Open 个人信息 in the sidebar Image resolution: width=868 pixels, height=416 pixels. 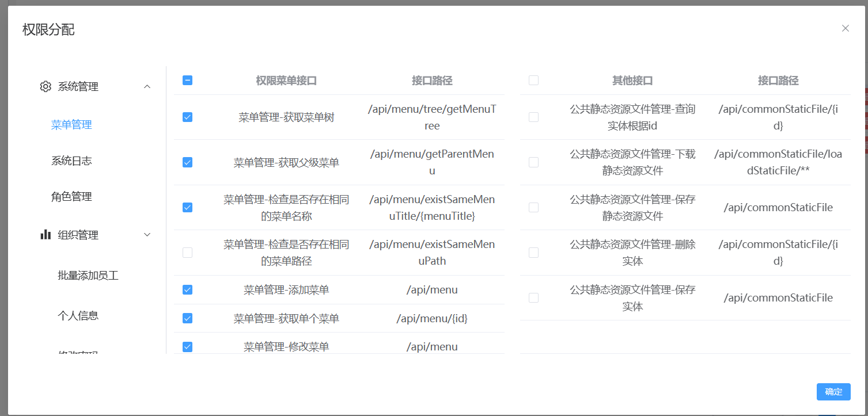click(x=78, y=315)
